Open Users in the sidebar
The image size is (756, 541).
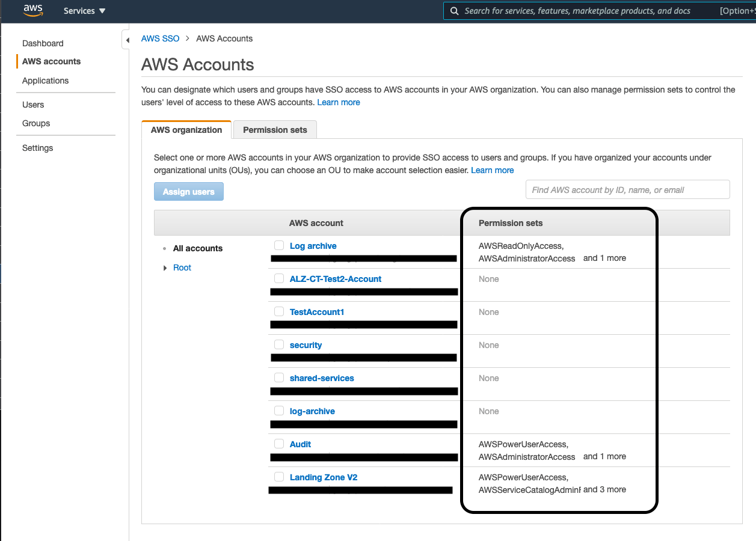[x=33, y=105]
